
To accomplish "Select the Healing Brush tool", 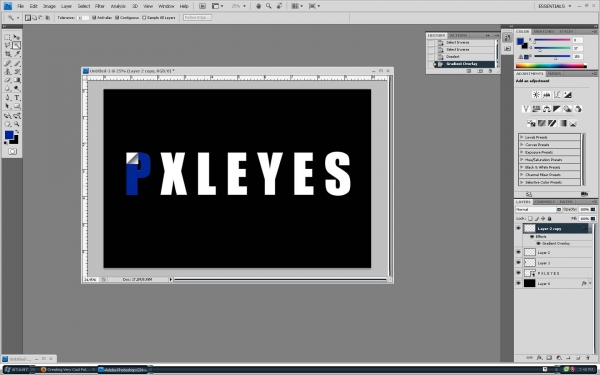I will coord(7,63).
